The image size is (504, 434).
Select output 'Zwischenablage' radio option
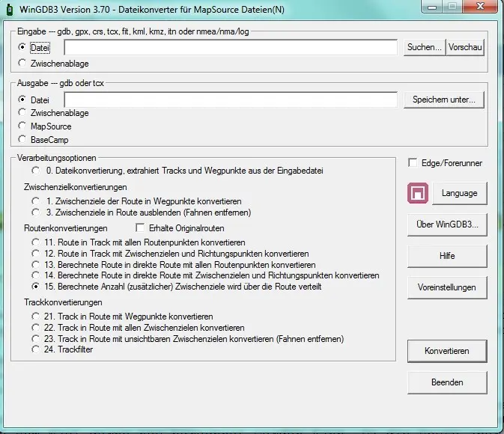pyautogui.click(x=22, y=113)
